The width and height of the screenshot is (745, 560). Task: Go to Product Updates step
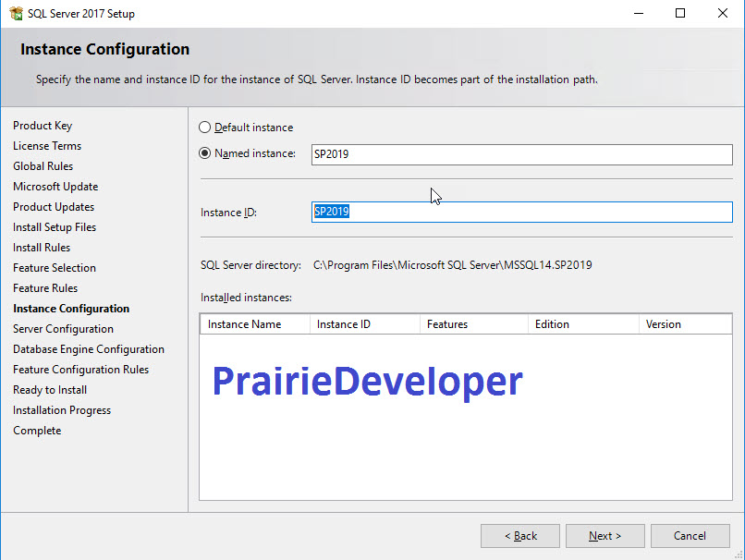point(54,207)
